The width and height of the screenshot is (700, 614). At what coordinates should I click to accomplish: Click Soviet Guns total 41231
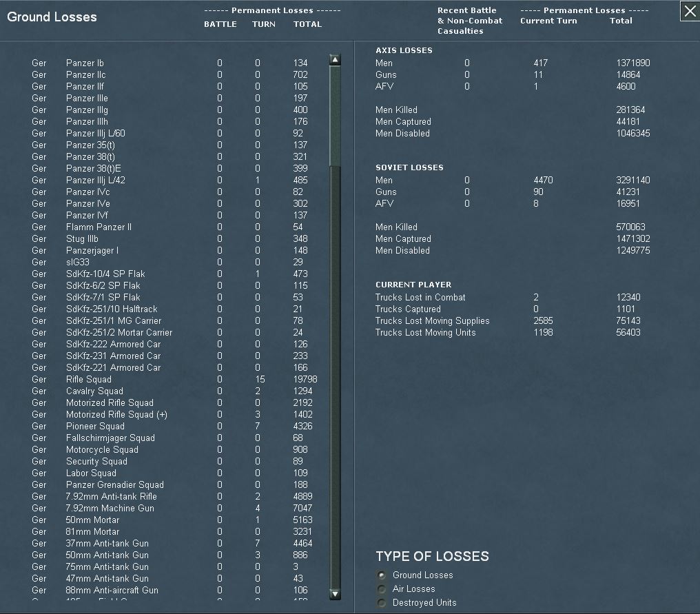pyautogui.click(x=628, y=192)
